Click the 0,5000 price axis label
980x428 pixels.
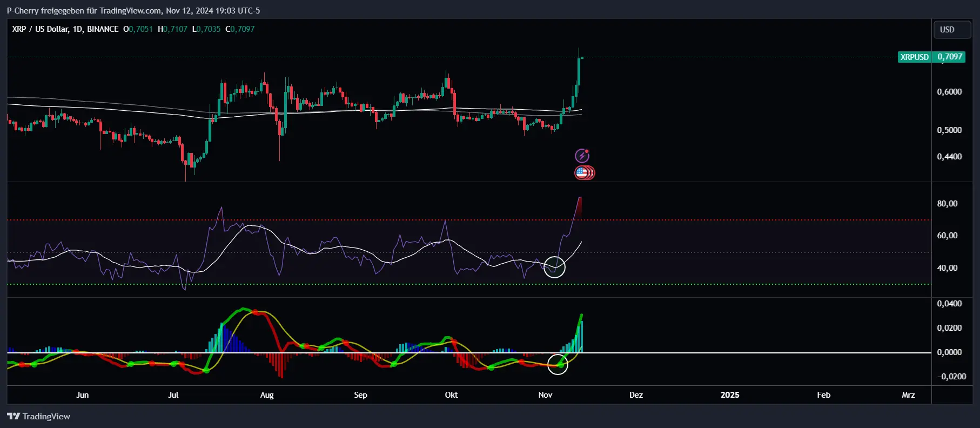pos(949,130)
